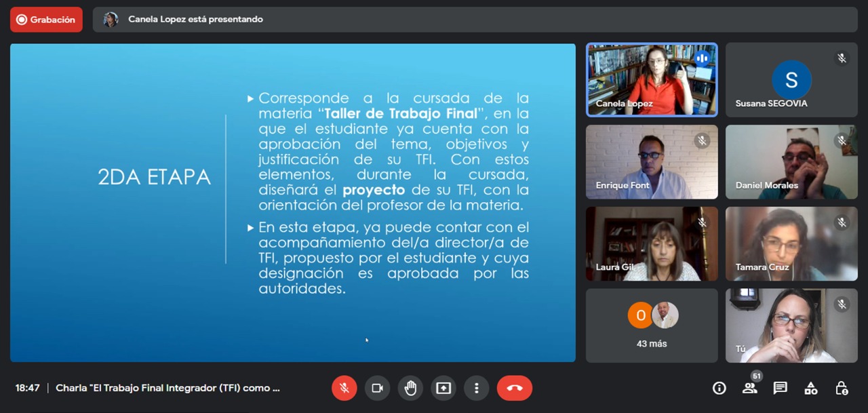The height and width of the screenshot is (413, 868).
Task: Click the red Grabación recording indicator
Action: pyautogui.click(x=46, y=20)
